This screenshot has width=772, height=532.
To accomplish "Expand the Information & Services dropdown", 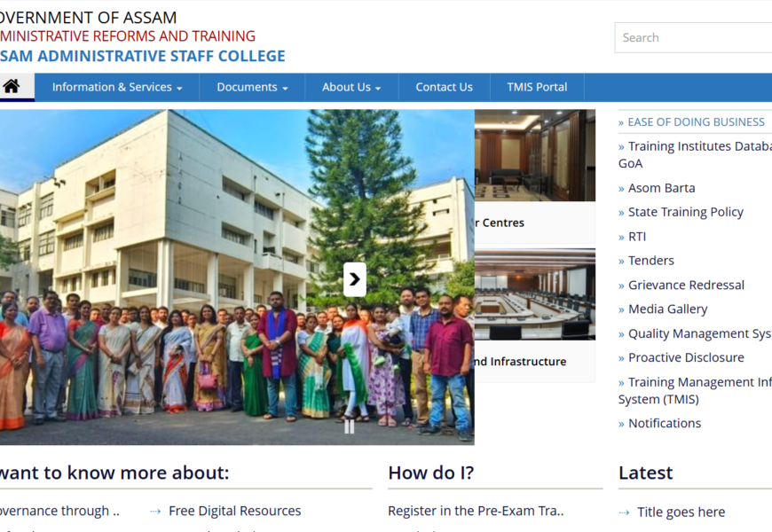I will 116,87.
